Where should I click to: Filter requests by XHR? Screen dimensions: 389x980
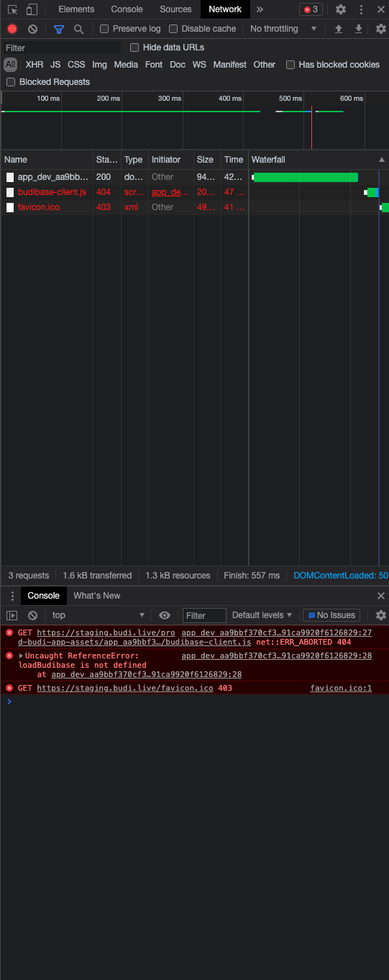tap(35, 65)
